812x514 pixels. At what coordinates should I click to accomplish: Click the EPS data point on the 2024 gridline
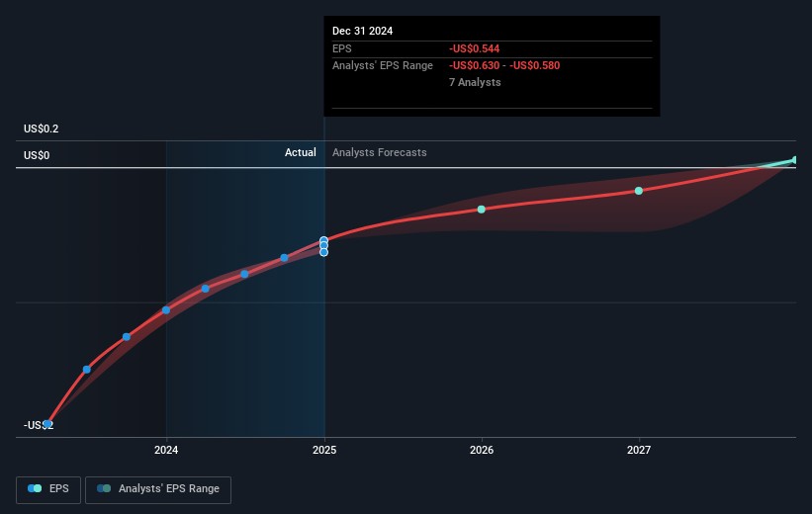click(x=166, y=309)
